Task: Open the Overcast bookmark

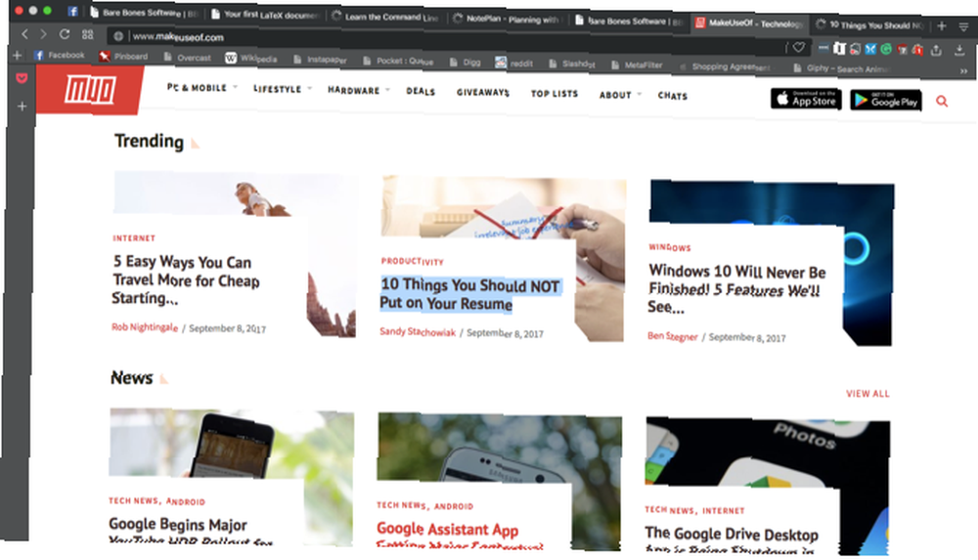Action: coord(187,58)
